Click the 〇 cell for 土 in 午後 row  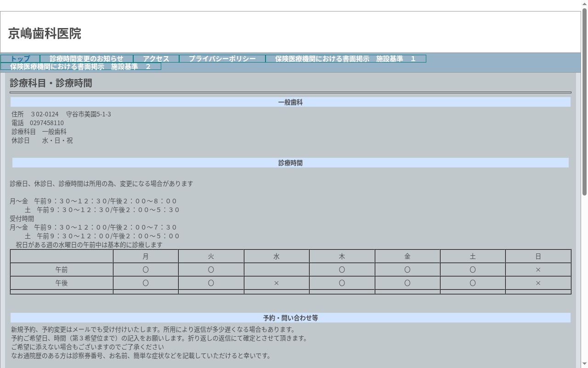click(x=473, y=283)
